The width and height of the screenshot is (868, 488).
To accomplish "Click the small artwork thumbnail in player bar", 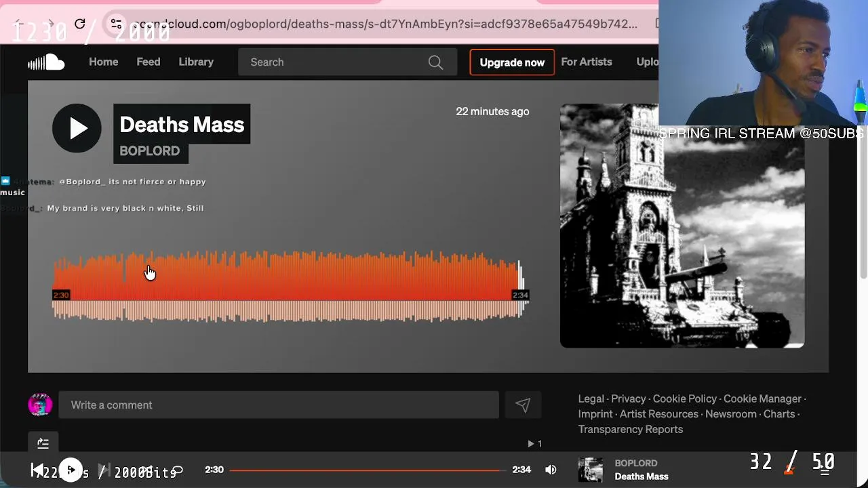I will click(591, 470).
